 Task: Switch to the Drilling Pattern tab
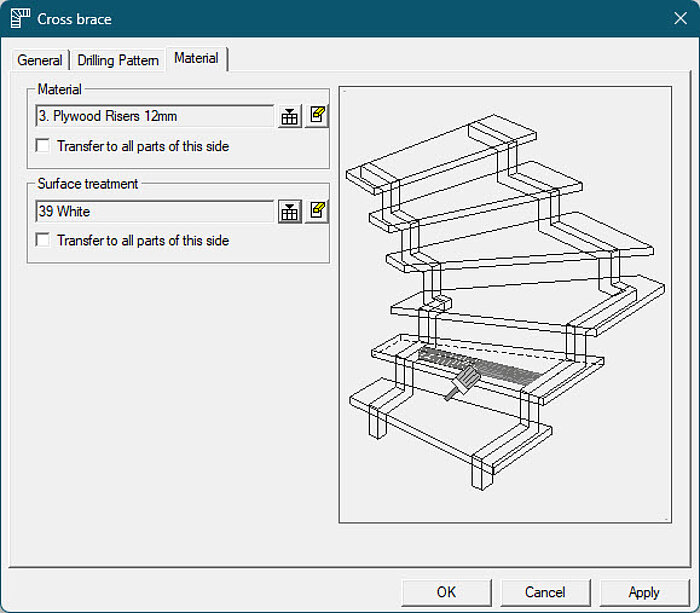click(x=118, y=60)
